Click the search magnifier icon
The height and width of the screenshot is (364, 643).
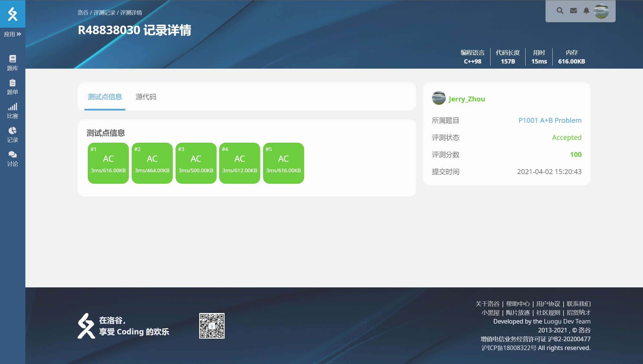[x=560, y=11]
